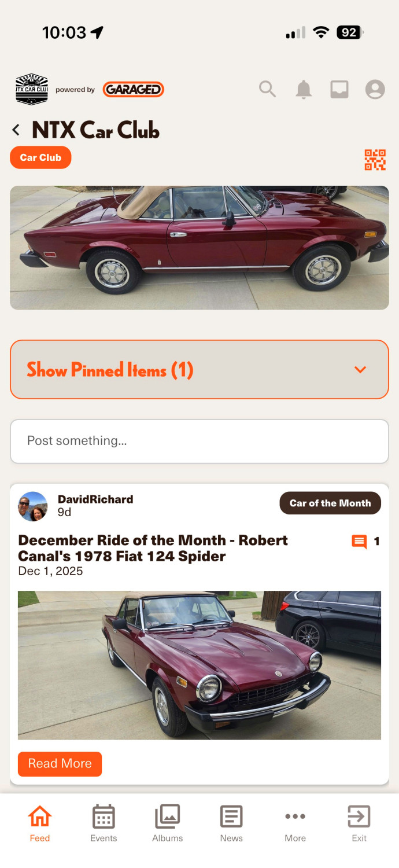Tap the Garaged brand logo

click(x=133, y=90)
